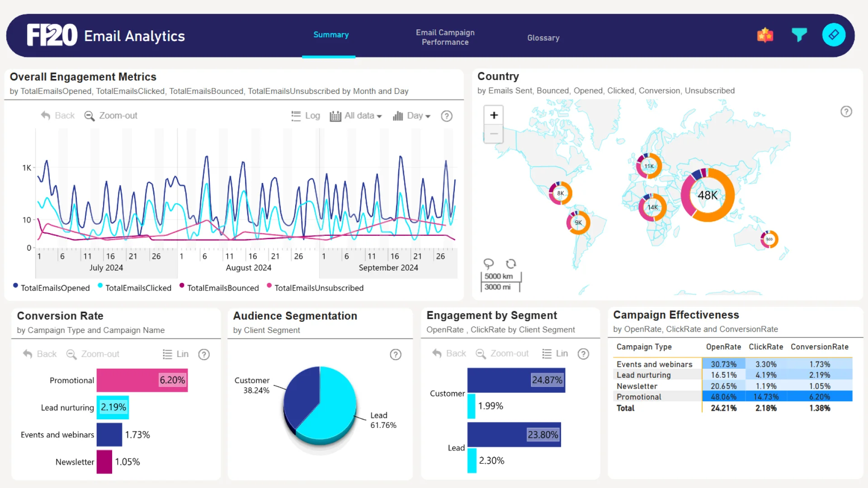
Task: Open help icon on the Country map
Action: point(846,112)
